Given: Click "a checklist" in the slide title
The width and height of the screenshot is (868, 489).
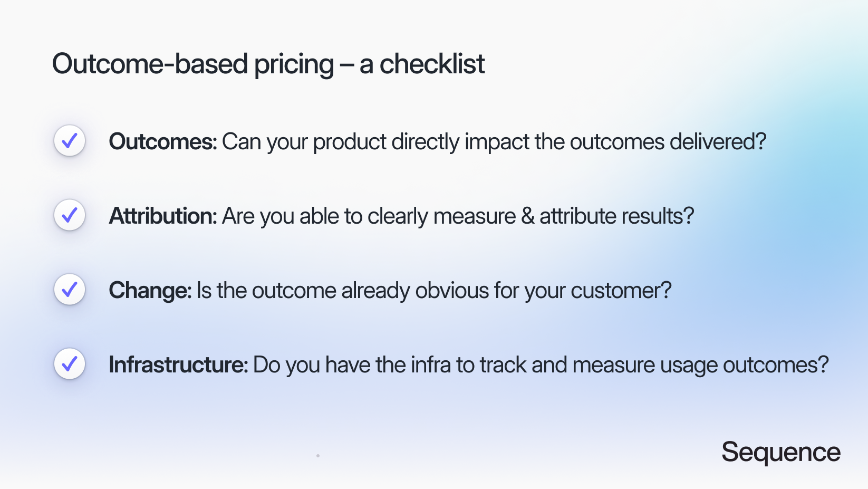Looking at the screenshot, I should [422, 64].
